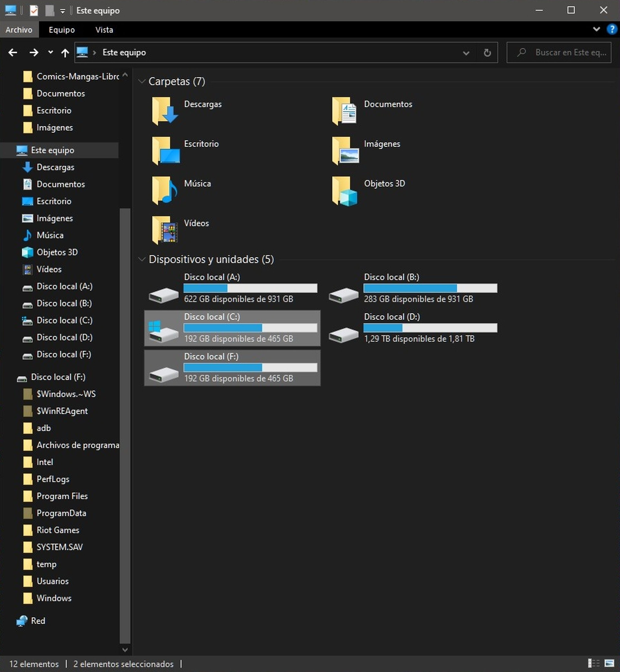Click the Refresh button in address bar

pyautogui.click(x=487, y=52)
